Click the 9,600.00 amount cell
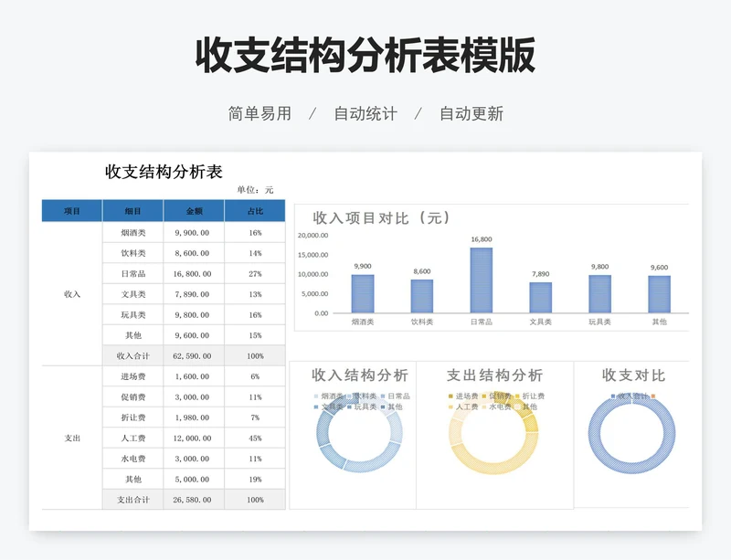 coord(194,334)
